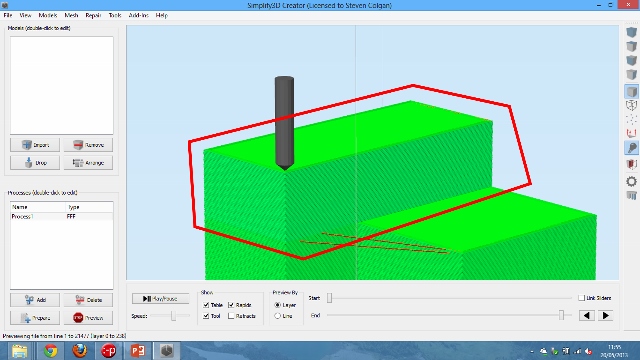The image size is (640, 360).
Task: Click the Preview button
Action: click(88, 318)
